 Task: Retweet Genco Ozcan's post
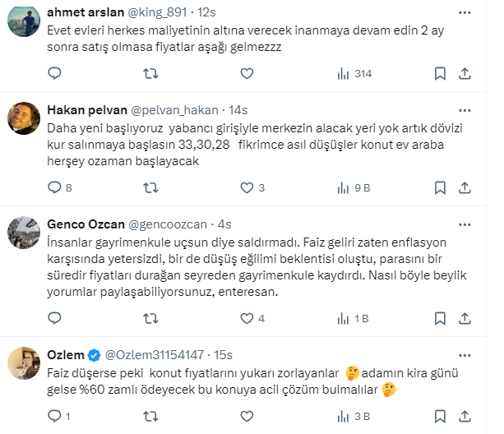click(x=150, y=318)
